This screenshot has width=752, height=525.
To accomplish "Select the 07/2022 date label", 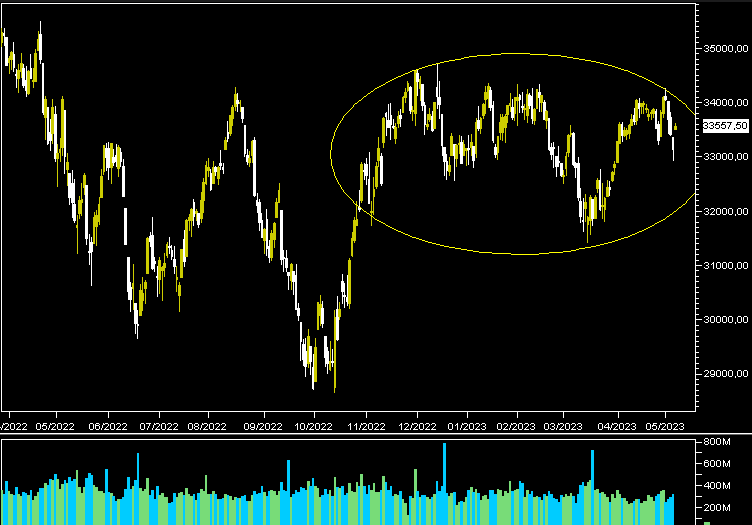I will pyautogui.click(x=159, y=426).
